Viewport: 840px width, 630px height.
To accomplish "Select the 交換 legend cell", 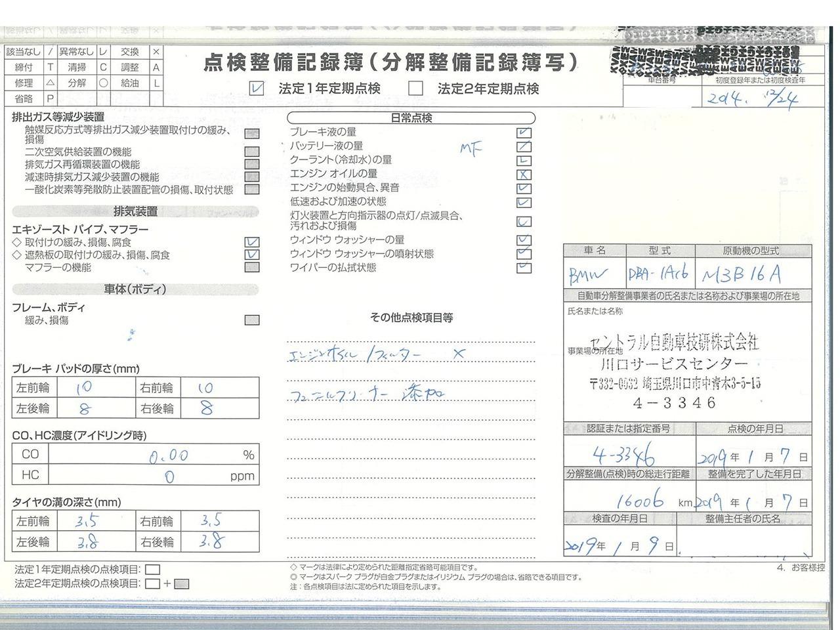I will 130,52.
